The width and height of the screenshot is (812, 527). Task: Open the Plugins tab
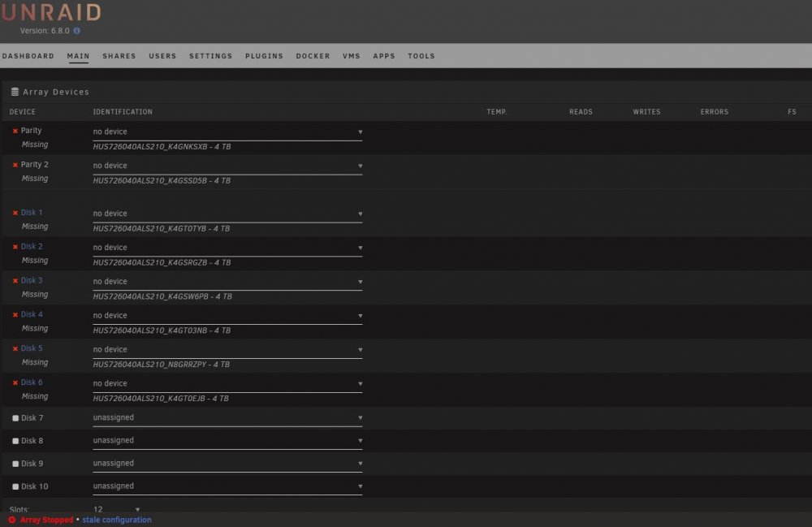(264, 56)
